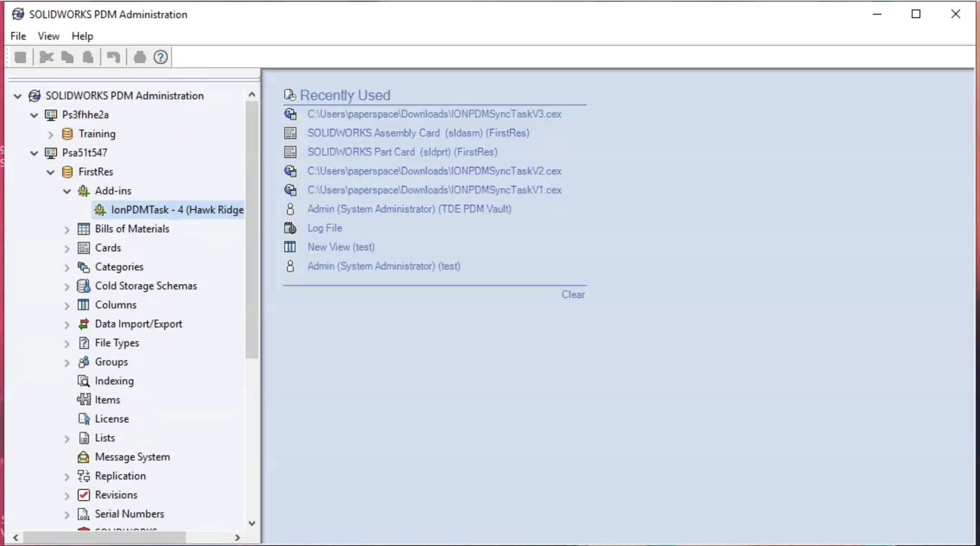Click the Cold Storage Schemas database icon
980x546 pixels.
[84, 286]
